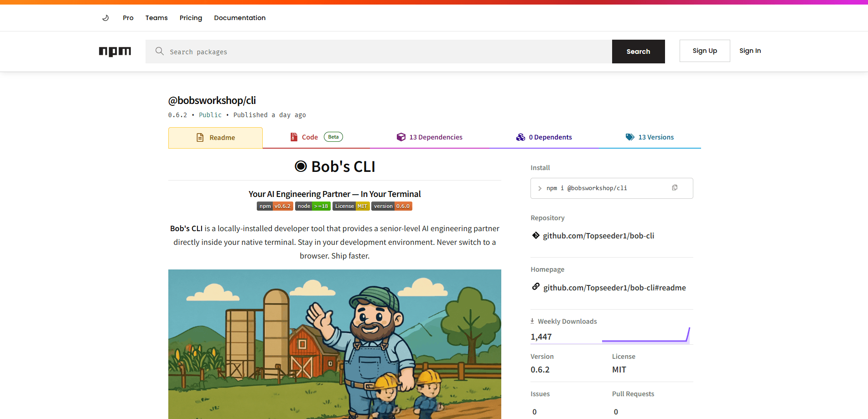The width and height of the screenshot is (868, 419).
Task: Click the npm logo
Action: (x=115, y=52)
